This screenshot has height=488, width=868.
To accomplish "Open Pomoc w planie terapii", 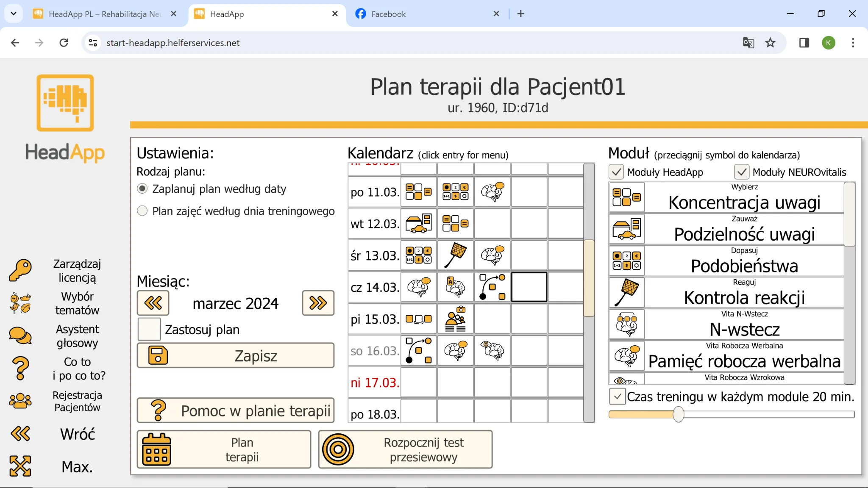I will (236, 410).
